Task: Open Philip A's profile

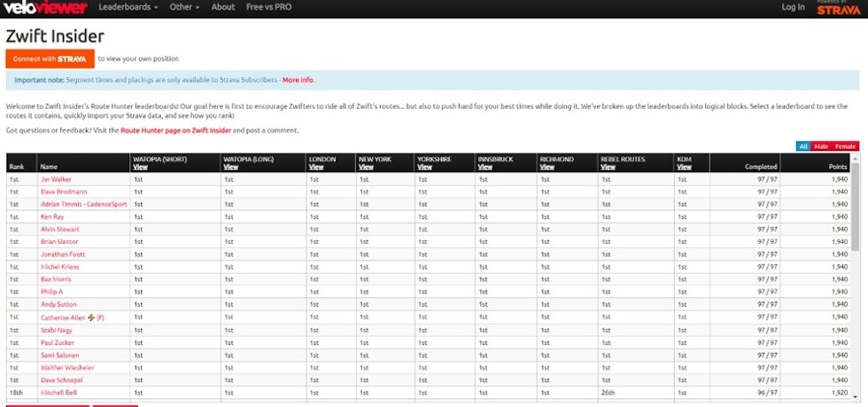Action: [51, 292]
